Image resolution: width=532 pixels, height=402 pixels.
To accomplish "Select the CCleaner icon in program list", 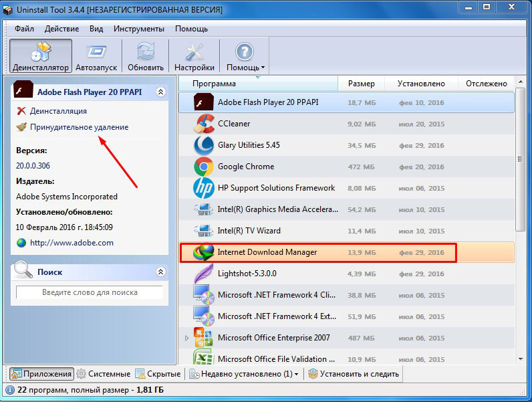I will click(203, 124).
